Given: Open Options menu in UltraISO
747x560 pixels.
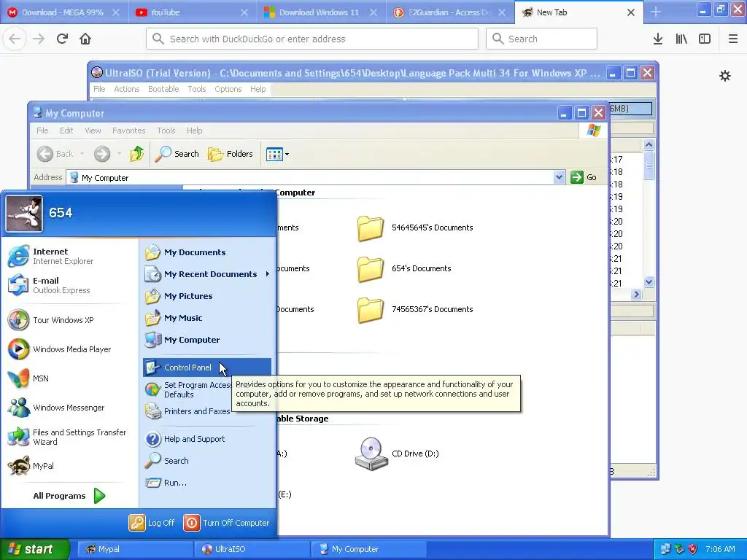Looking at the screenshot, I should click(x=228, y=89).
